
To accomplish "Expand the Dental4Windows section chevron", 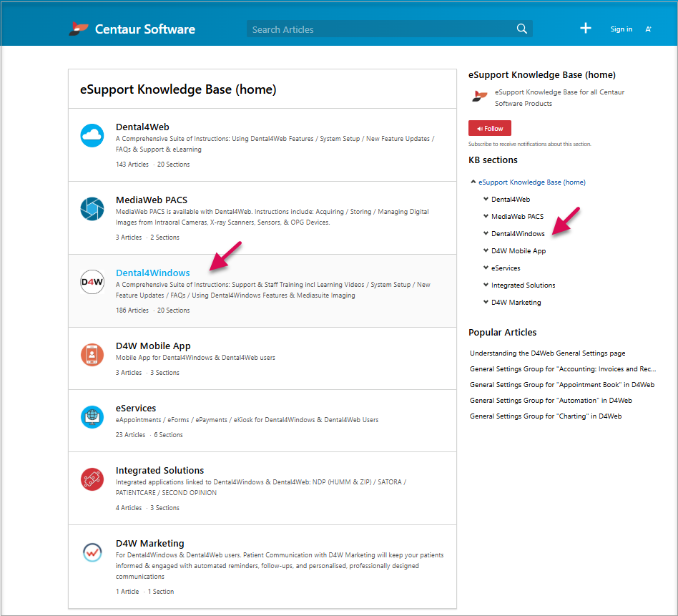I will click(x=486, y=234).
